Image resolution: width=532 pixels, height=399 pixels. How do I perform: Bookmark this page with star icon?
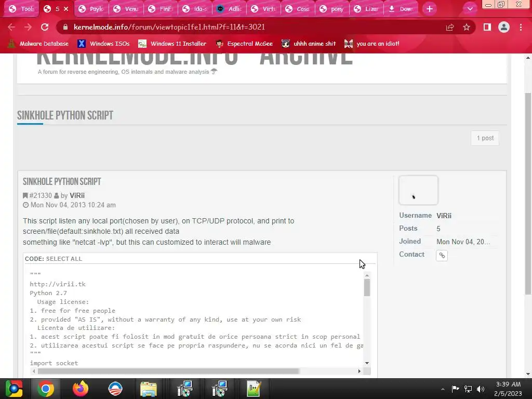click(467, 27)
